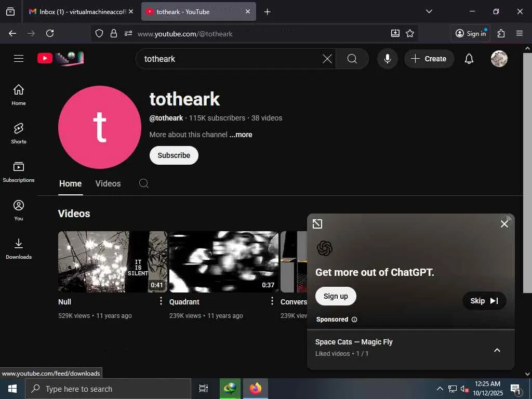Open Firefox application menu

(x=519, y=33)
